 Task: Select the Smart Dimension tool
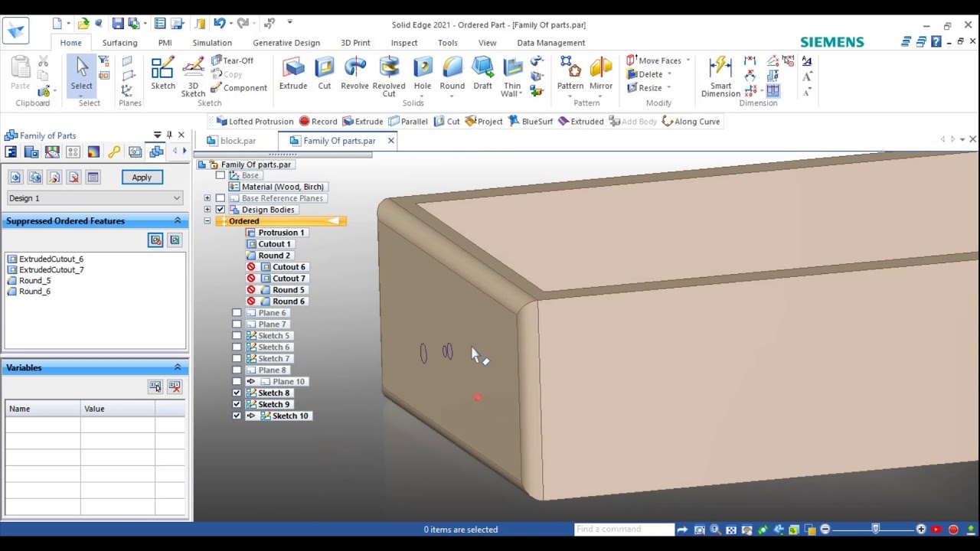[x=720, y=77]
